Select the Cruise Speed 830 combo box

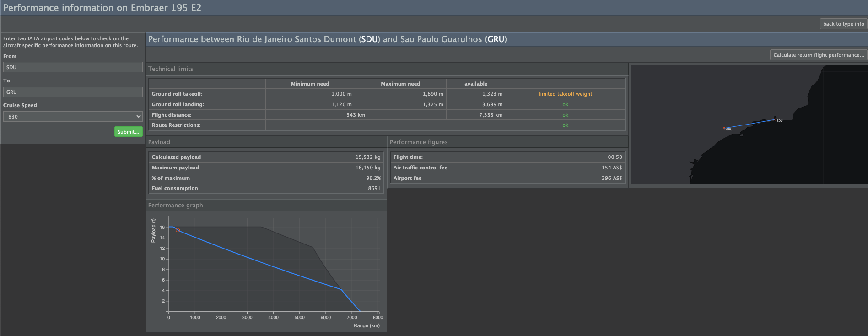point(73,117)
